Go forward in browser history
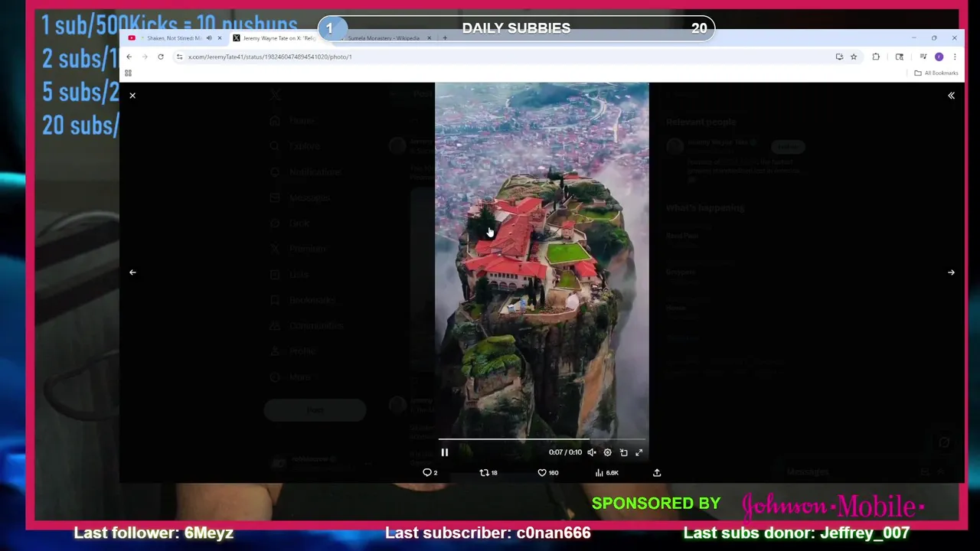The image size is (980, 551). [145, 57]
